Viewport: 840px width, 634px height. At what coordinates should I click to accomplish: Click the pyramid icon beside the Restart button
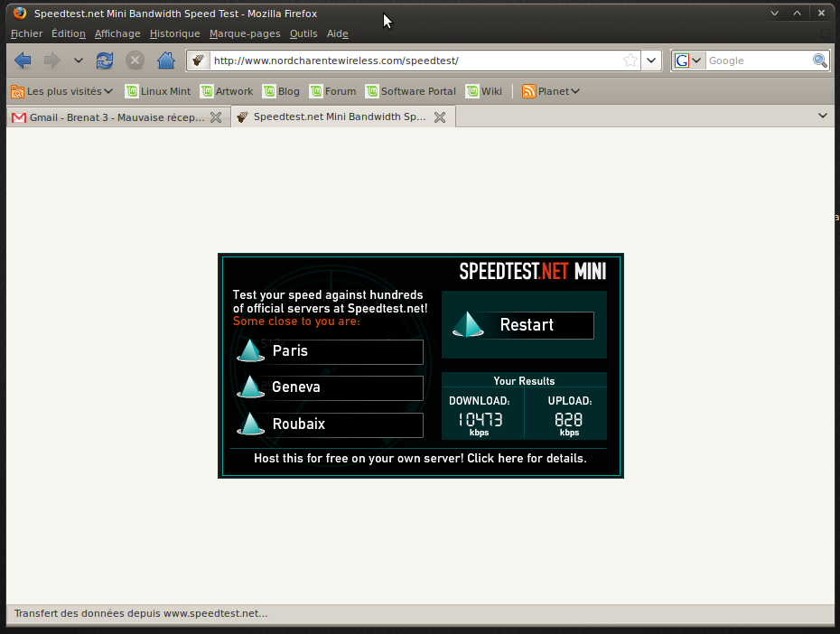click(468, 324)
